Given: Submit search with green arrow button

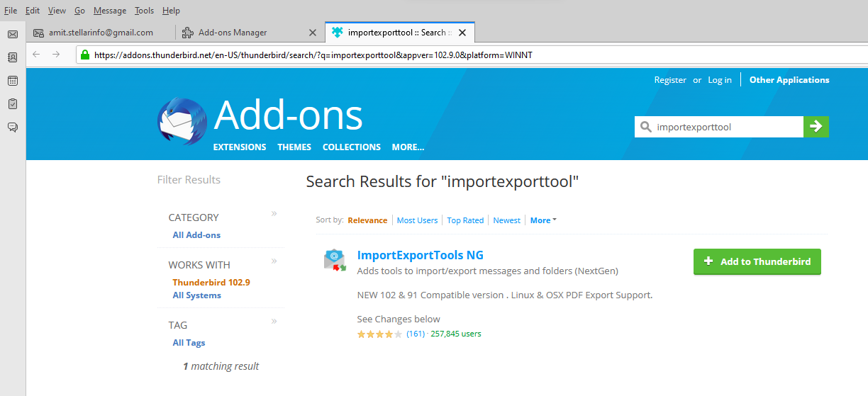Looking at the screenshot, I should 816,127.
